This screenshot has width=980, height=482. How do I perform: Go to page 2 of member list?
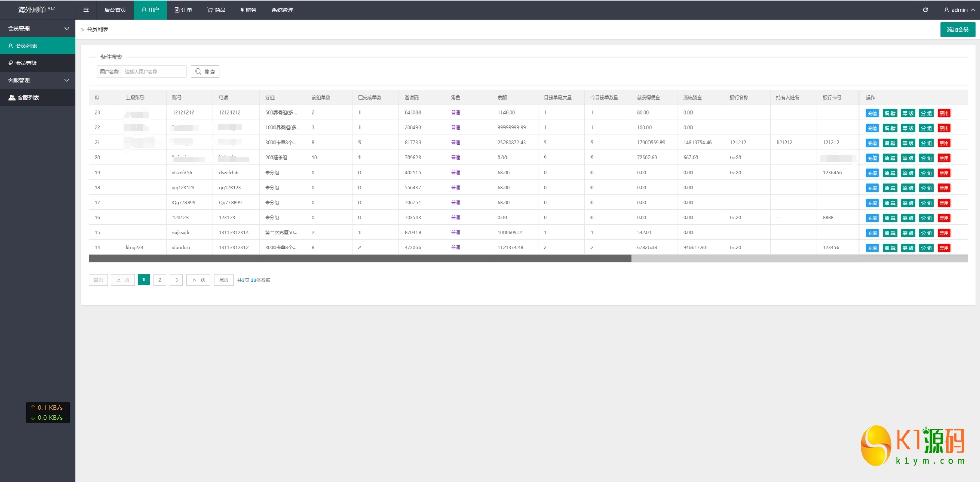(160, 280)
